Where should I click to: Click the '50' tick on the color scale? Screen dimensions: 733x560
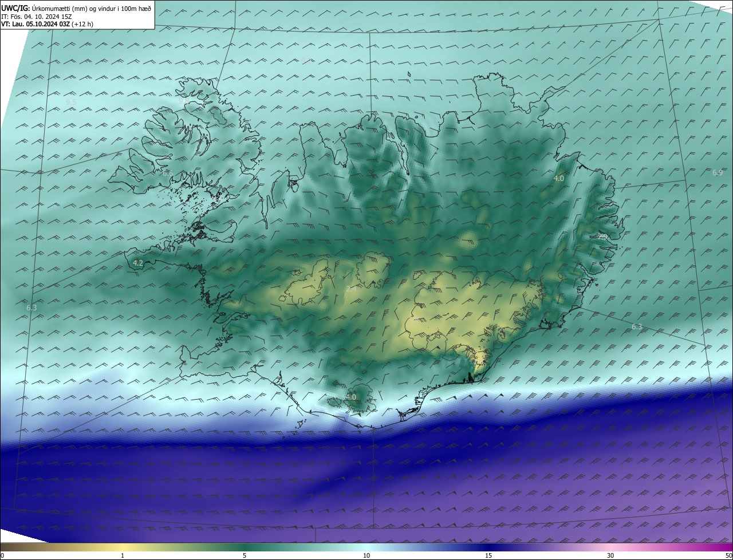coord(728,555)
